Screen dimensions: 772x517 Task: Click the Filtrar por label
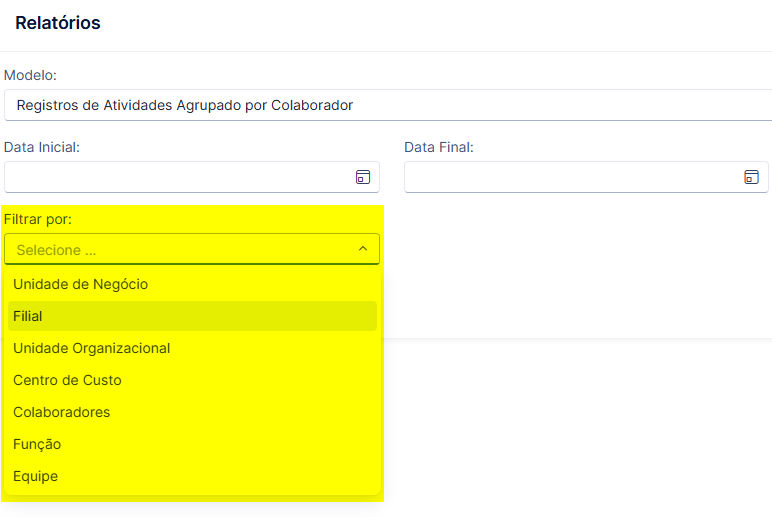pos(38,219)
